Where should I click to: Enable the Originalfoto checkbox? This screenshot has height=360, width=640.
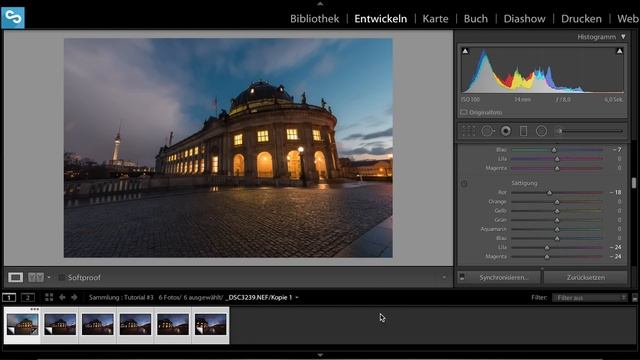(x=464, y=112)
